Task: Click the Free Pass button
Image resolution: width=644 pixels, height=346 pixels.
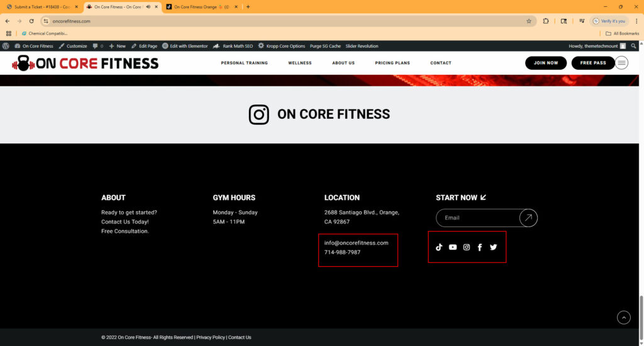Action: pos(593,63)
